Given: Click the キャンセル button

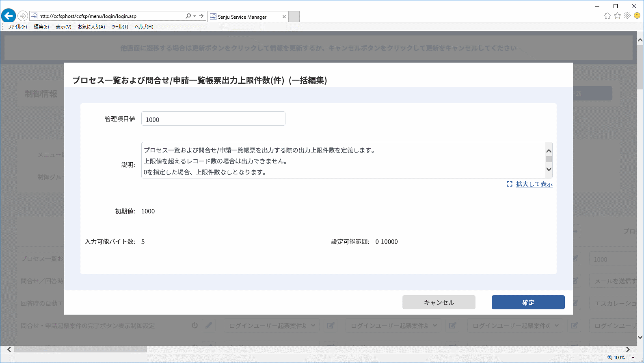Looking at the screenshot, I should 439,302.
